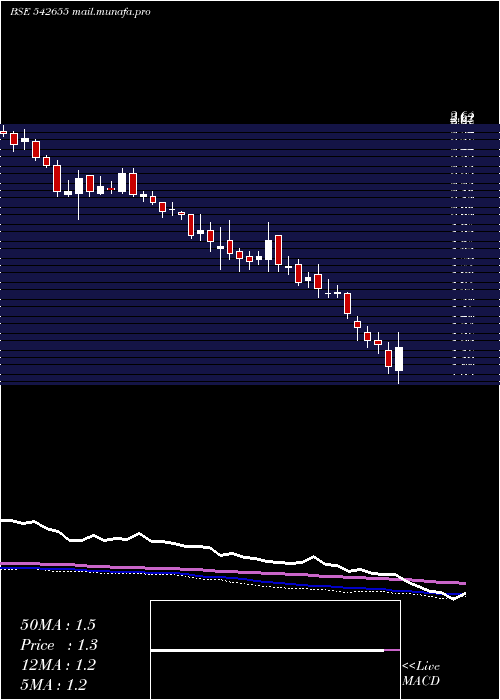Screen dimensions: 500x700
Task: Click the '5MA : 1.2' label
Action: (x=54, y=684)
